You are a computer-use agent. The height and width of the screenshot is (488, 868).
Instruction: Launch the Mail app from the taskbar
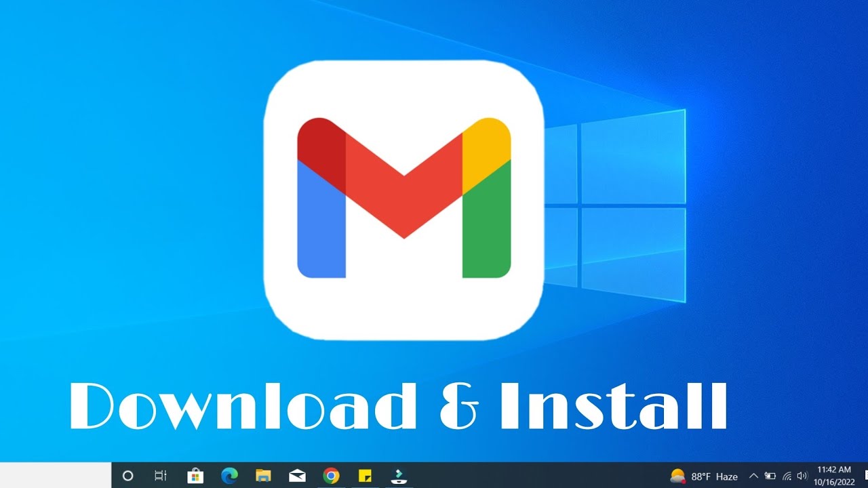[x=297, y=476]
